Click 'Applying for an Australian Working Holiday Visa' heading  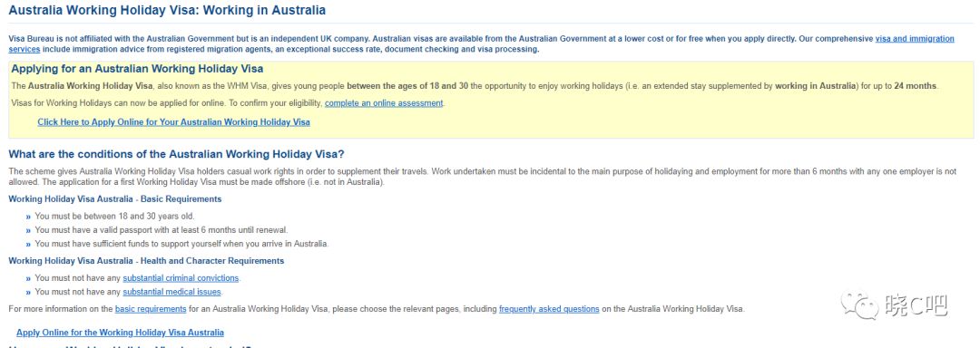137,69
